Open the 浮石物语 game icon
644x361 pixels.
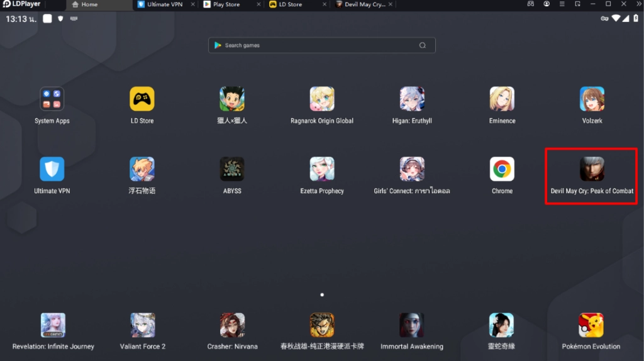[x=142, y=169]
